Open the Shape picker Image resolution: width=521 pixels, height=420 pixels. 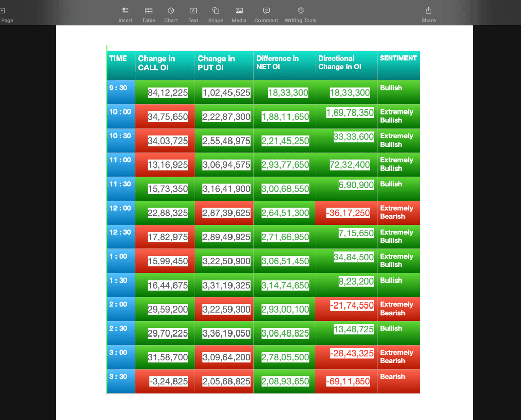coord(216,15)
